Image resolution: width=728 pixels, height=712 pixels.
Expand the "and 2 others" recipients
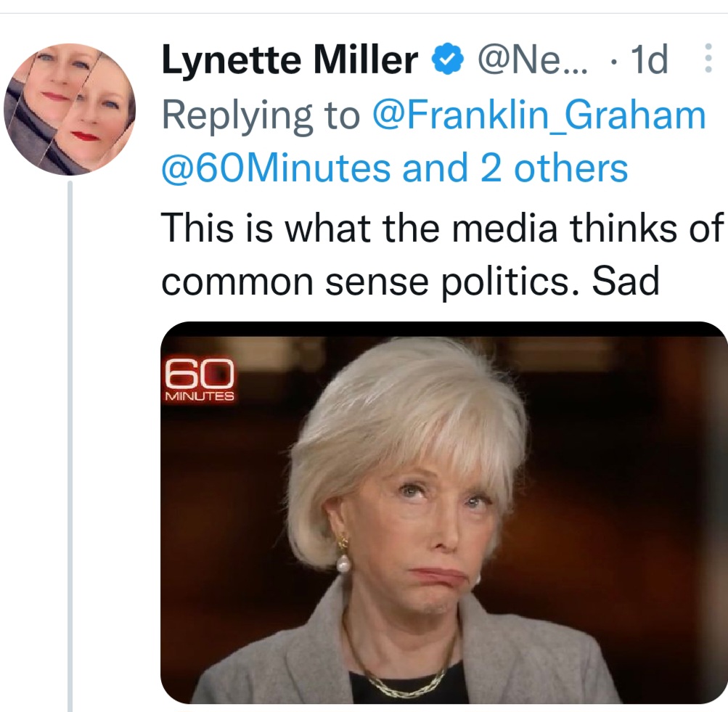pyautogui.click(x=515, y=168)
